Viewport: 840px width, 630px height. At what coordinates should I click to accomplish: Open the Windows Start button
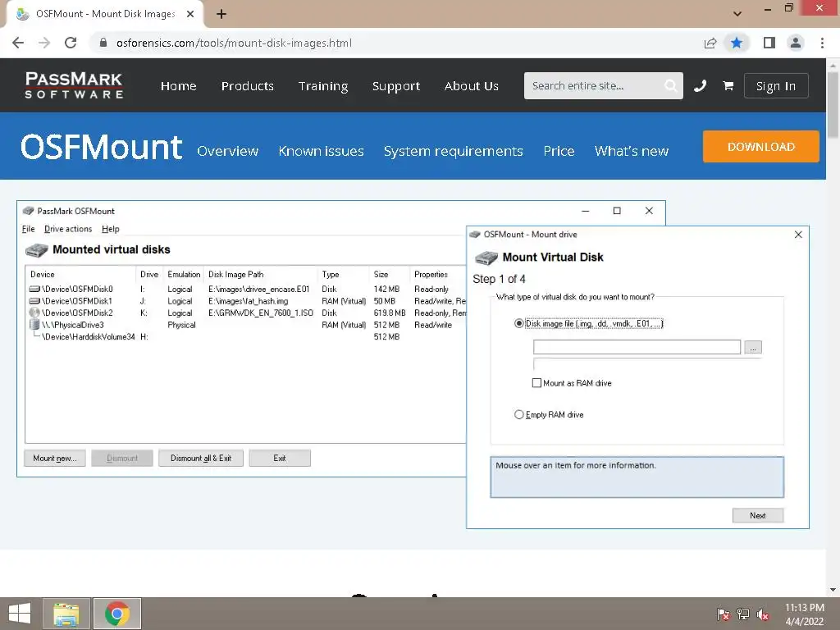[20, 614]
